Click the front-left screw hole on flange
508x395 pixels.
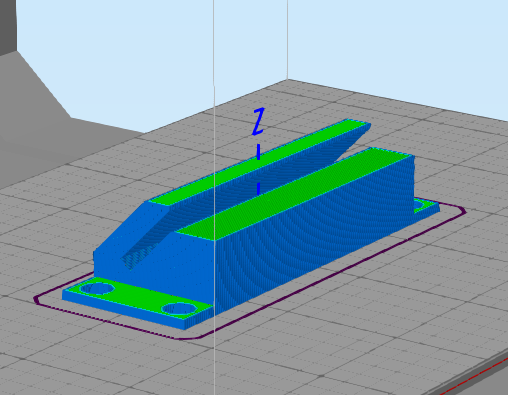pos(98,289)
